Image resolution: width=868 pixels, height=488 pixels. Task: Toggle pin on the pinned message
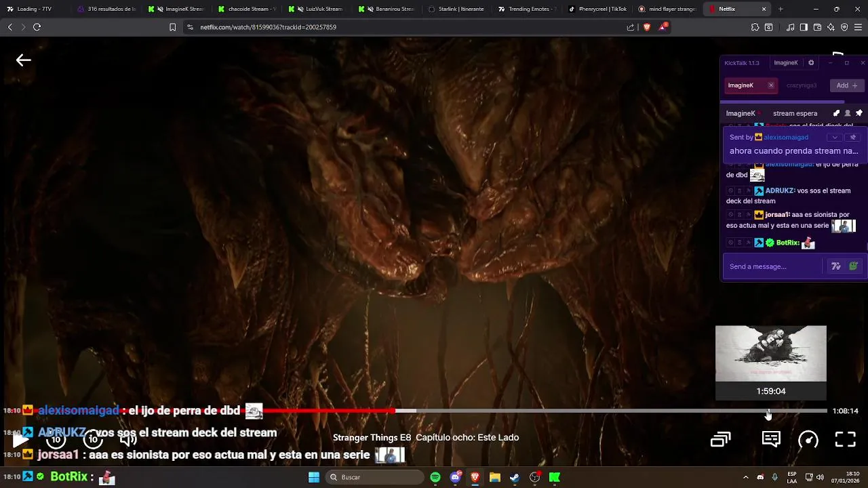coord(853,137)
